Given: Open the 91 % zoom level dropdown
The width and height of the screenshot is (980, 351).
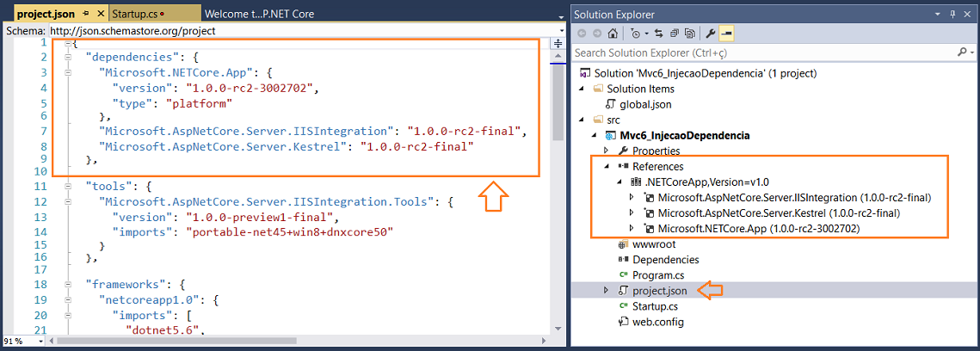Looking at the screenshot, I should pos(41,342).
